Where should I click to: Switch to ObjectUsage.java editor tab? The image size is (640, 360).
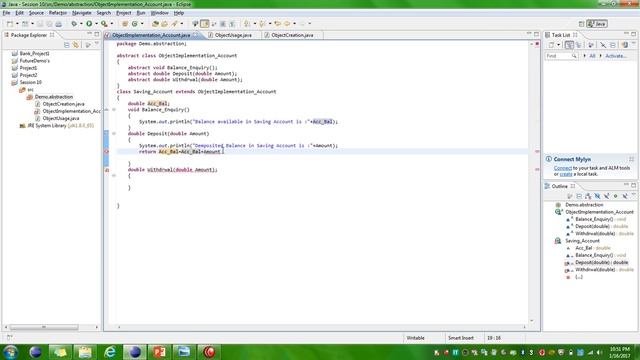[x=233, y=35]
